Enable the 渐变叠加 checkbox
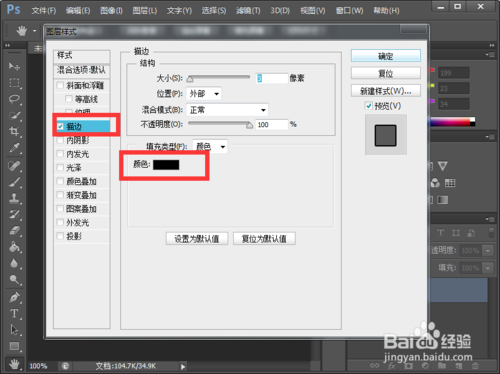Viewport: 500px width, 374px height. coord(60,195)
